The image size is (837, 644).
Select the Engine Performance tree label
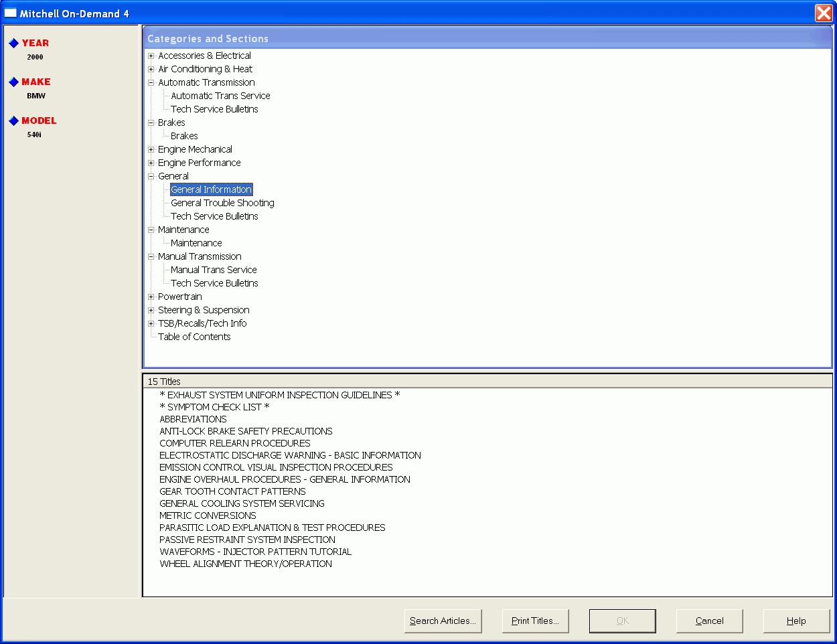pyautogui.click(x=199, y=163)
